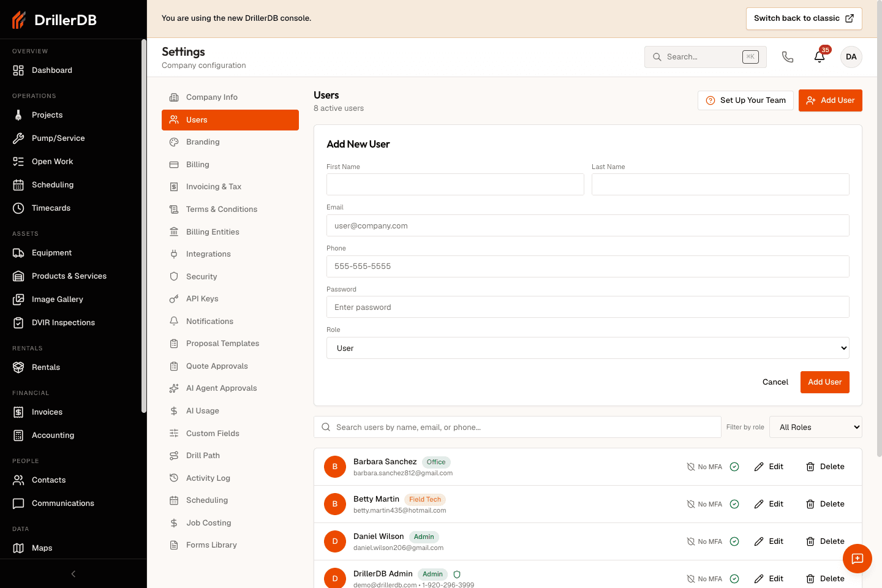
Task: Open Branding settings
Action: pyautogui.click(x=230, y=142)
